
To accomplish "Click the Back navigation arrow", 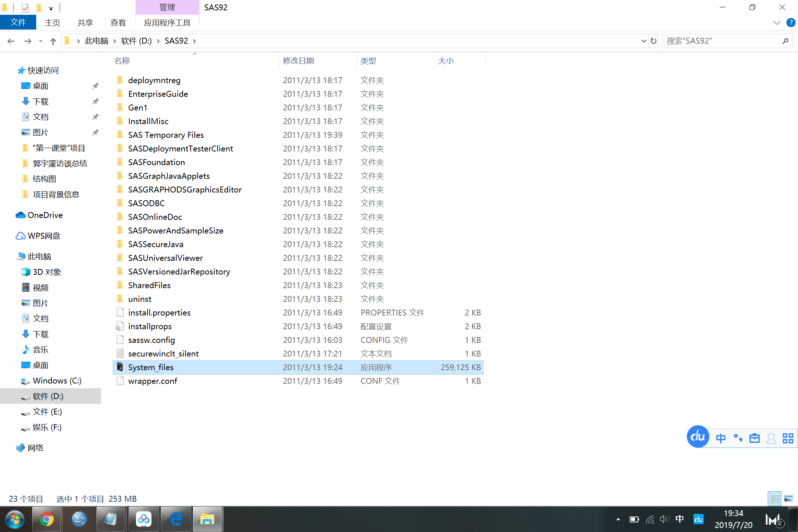I will pos(11,41).
